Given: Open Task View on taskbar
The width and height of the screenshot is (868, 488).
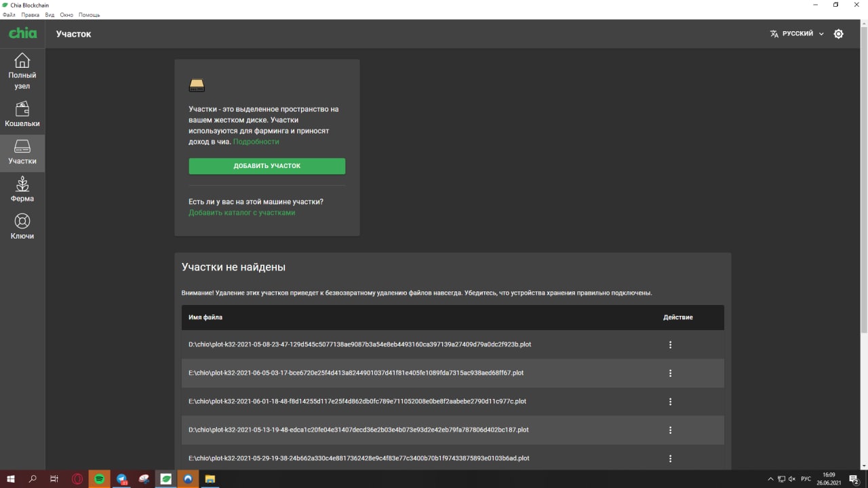Looking at the screenshot, I should (x=55, y=479).
